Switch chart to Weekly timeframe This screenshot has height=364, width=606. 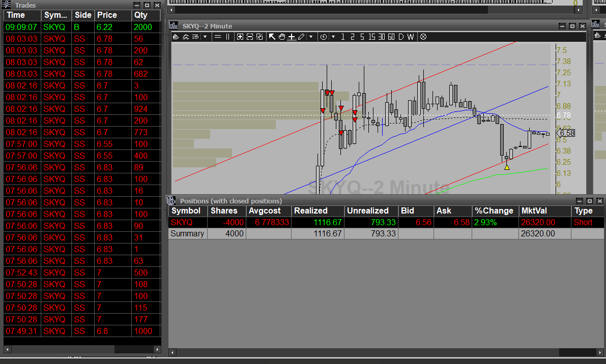(x=411, y=37)
